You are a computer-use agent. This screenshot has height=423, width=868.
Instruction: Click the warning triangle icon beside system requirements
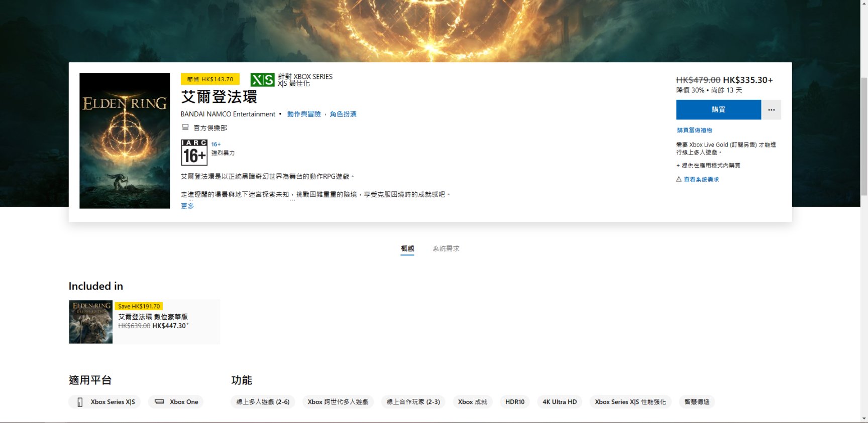tap(679, 179)
